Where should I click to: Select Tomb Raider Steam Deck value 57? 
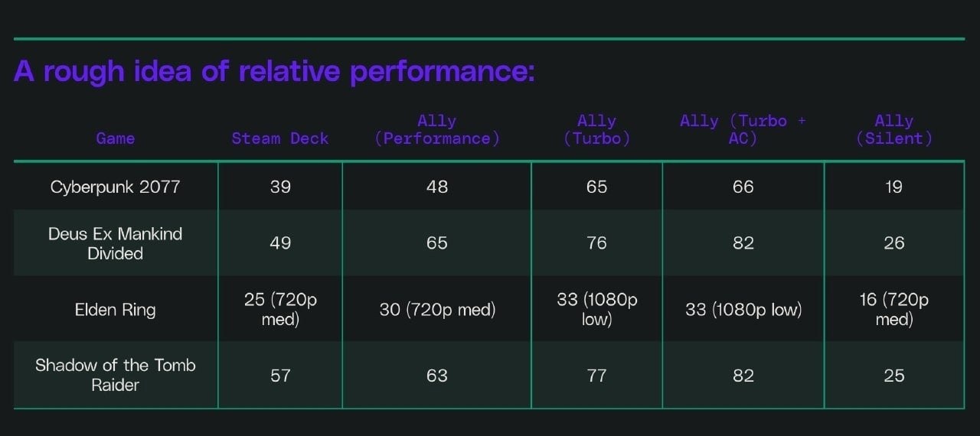click(x=280, y=376)
